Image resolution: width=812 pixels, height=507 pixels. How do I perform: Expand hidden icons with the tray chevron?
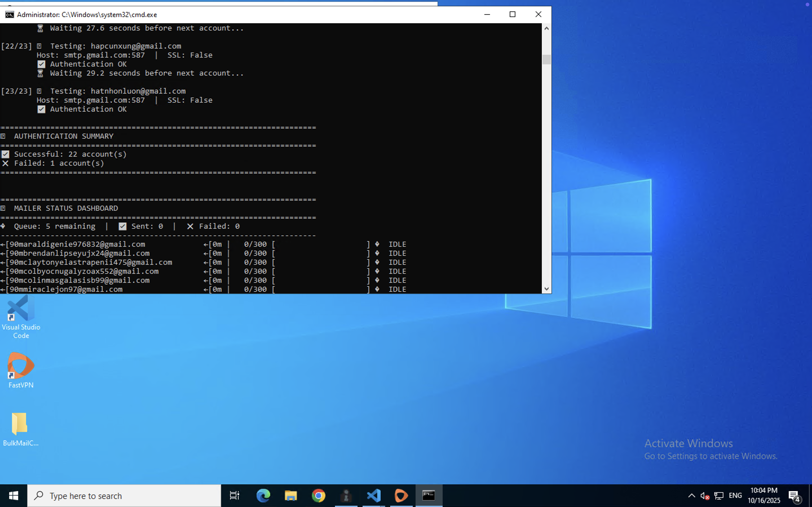click(692, 495)
